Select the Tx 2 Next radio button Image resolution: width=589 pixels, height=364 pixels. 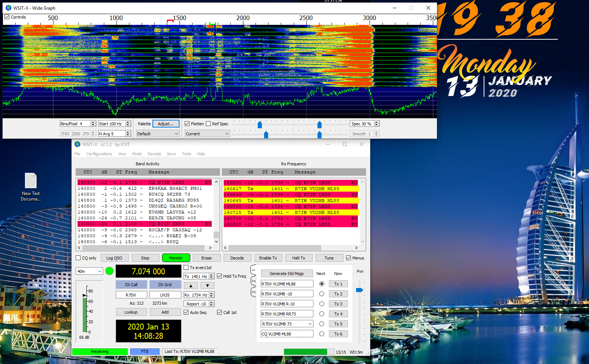(322, 294)
